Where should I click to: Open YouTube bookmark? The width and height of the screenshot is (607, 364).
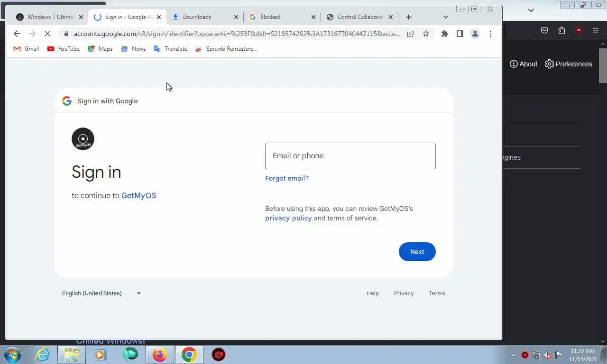[x=64, y=49]
